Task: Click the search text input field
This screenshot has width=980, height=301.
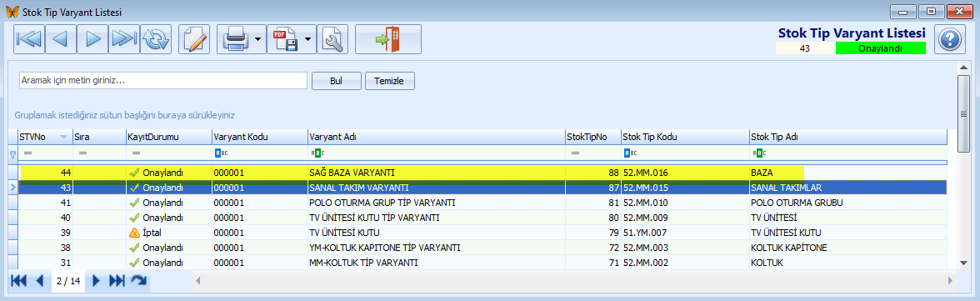Action: (x=163, y=81)
